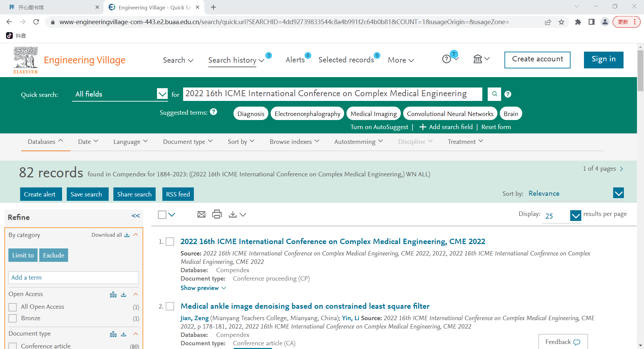The width and height of the screenshot is (644, 349).
Task: Click Create account button
Action: point(537,60)
